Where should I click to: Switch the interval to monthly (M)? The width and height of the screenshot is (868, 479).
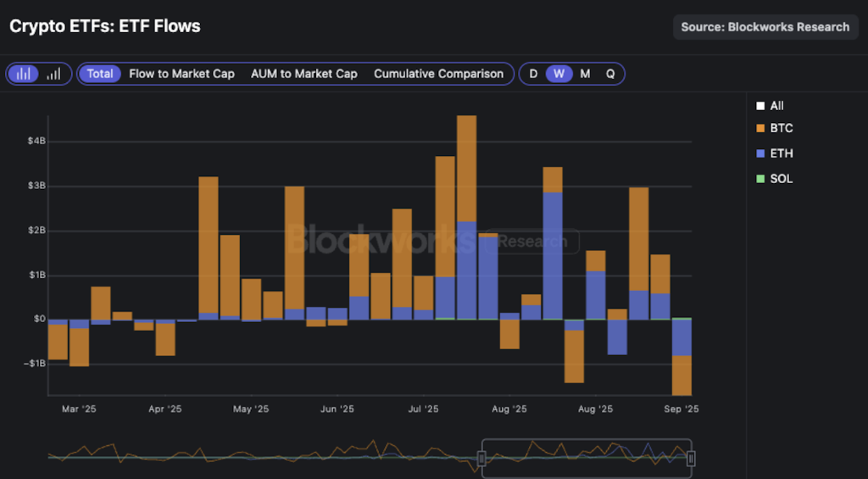tap(585, 74)
